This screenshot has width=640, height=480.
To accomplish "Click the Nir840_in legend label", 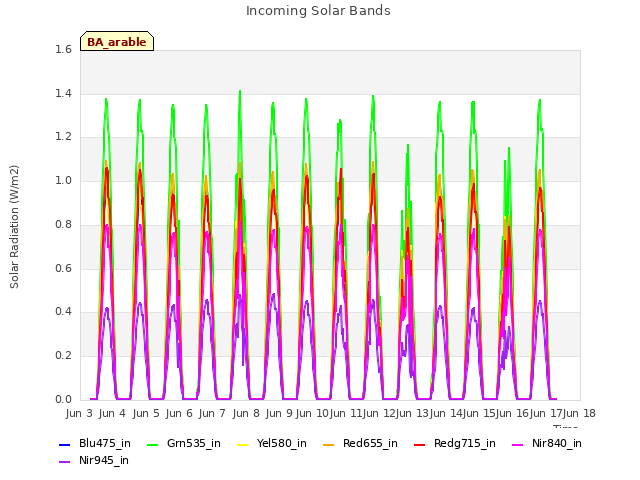I will pyautogui.click(x=556, y=443).
